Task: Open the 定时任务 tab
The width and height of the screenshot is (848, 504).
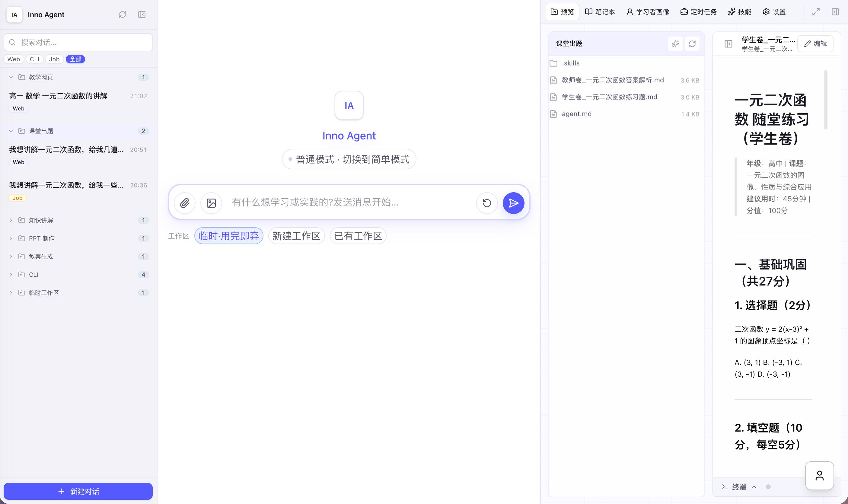Action: pyautogui.click(x=699, y=12)
